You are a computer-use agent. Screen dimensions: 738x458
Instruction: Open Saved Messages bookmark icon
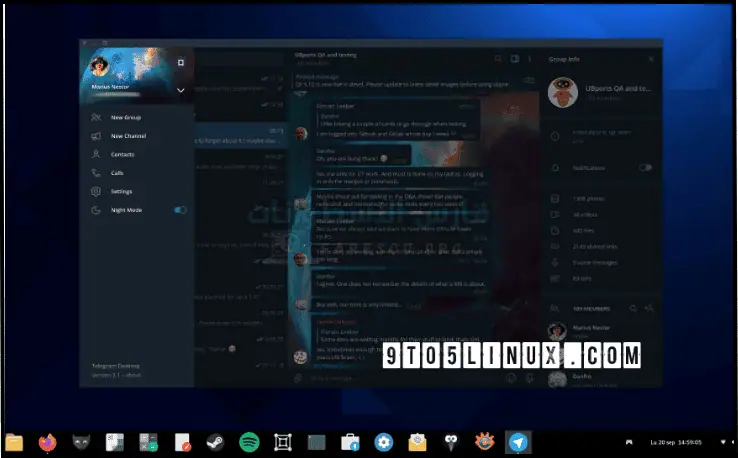(x=180, y=62)
